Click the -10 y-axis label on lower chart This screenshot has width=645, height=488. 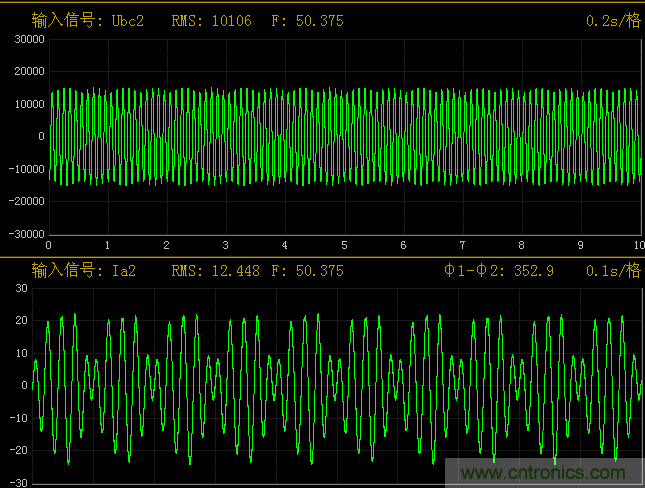(x=19, y=418)
